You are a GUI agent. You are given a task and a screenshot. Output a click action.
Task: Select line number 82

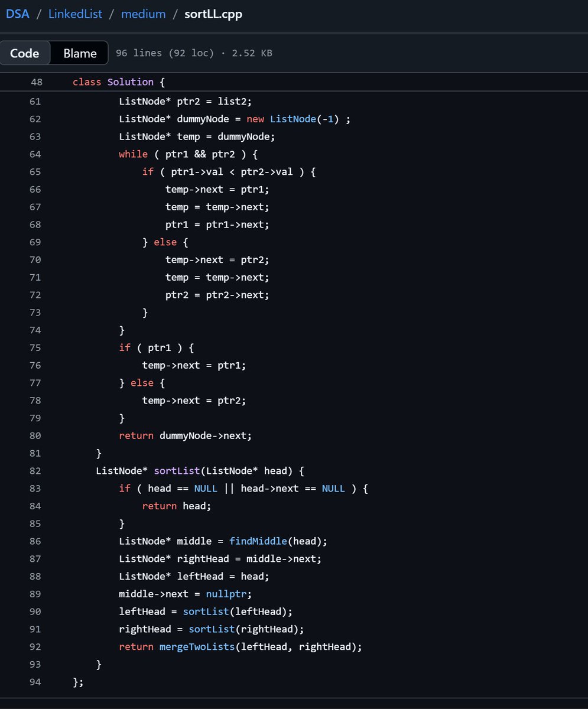35,471
